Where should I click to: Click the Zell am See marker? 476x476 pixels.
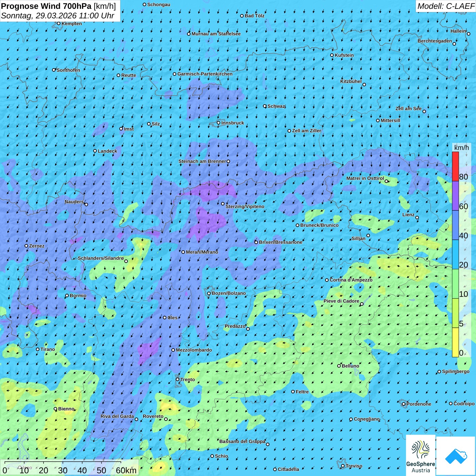point(424,111)
